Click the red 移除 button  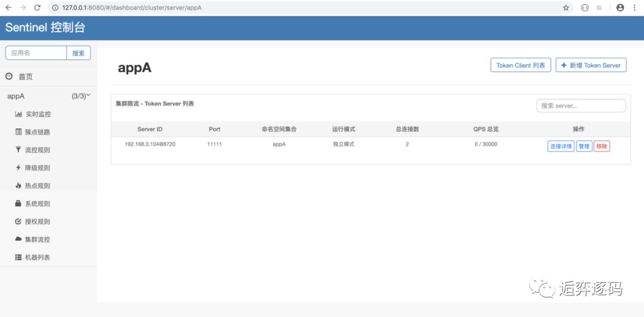click(602, 147)
